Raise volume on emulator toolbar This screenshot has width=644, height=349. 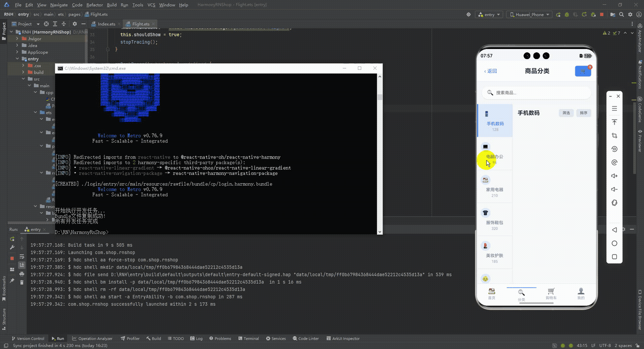614,176
